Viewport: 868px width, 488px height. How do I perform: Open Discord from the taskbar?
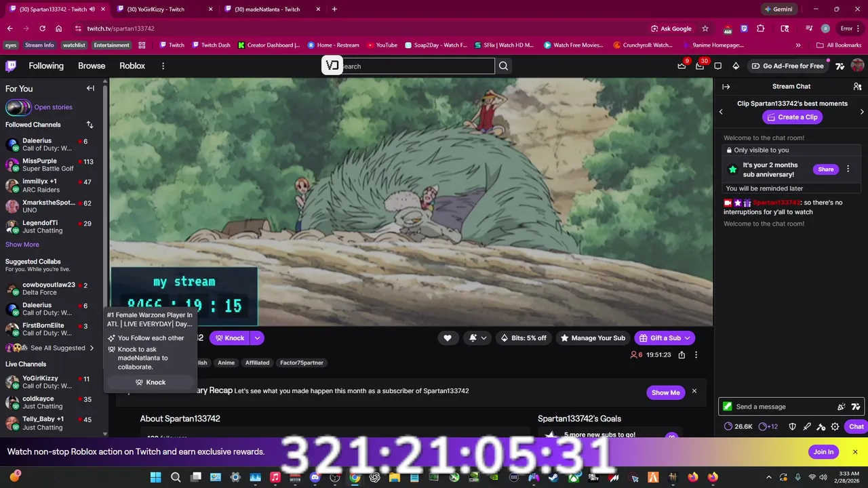pyautogui.click(x=315, y=477)
